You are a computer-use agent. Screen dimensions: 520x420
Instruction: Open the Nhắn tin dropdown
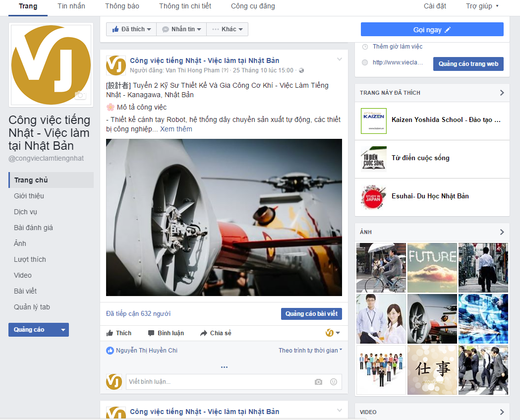(x=181, y=29)
